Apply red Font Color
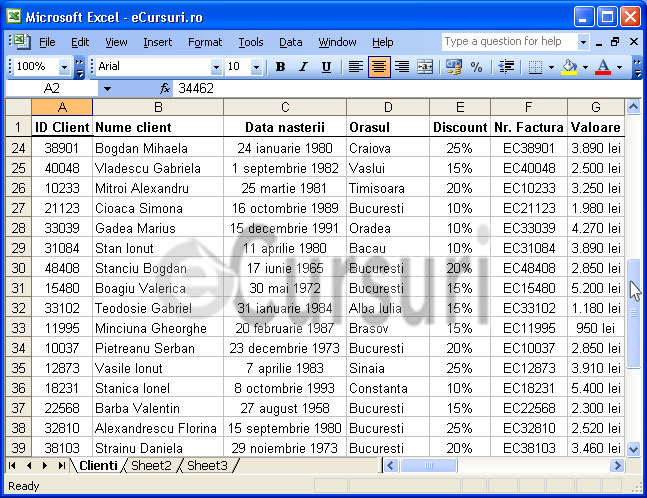The height and width of the screenshot is (498, 647). pos(603,66)
